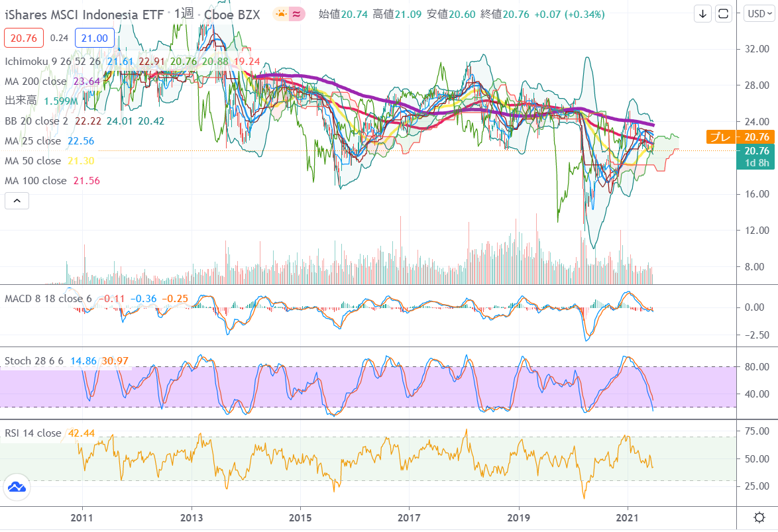Click the Cboe BZX exchange label
Viewport: 778px width, 532px height.
pyautogui.click(x=232, y=15)
